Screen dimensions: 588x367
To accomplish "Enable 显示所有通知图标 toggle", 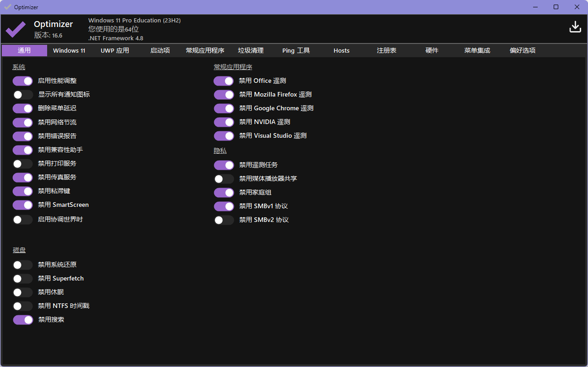I will [22, 95].
